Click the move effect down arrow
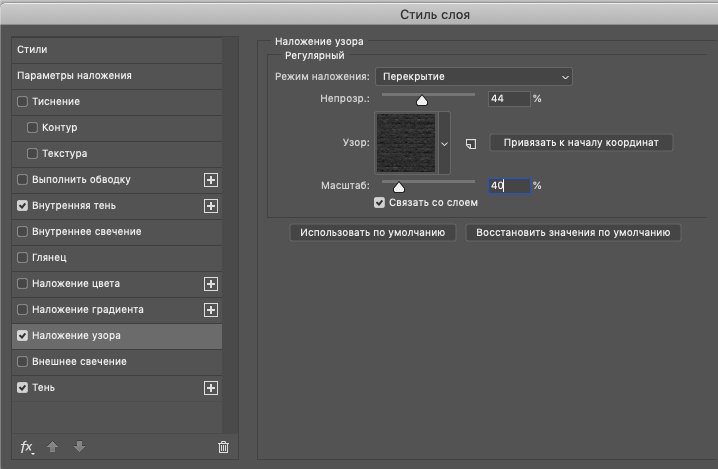718x469 pixels. coord(79,447)
